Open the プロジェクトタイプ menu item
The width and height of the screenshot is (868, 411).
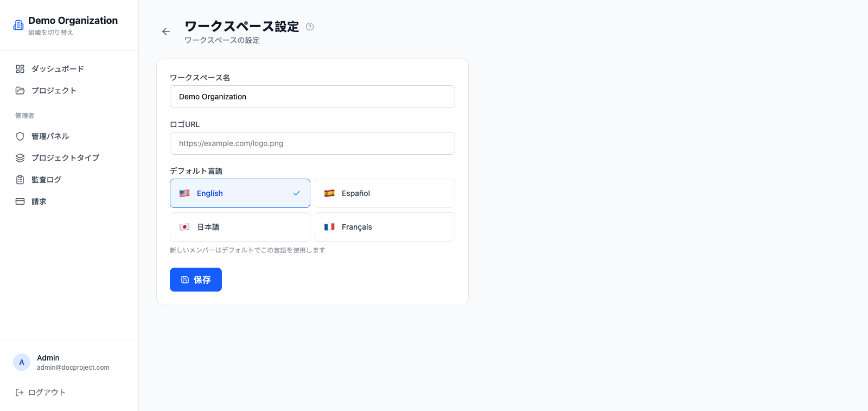[69, 158]
